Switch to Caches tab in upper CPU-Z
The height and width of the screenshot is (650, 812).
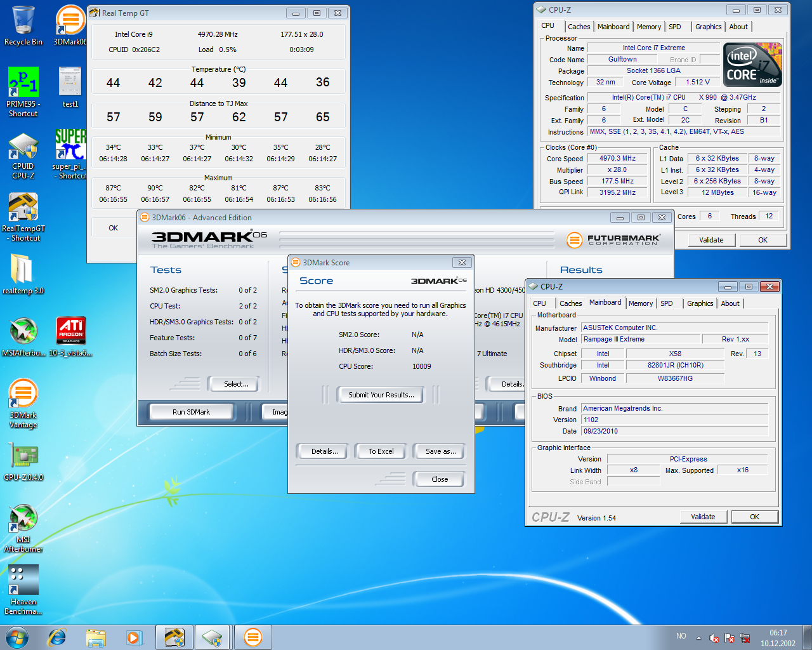click(579, 27)
